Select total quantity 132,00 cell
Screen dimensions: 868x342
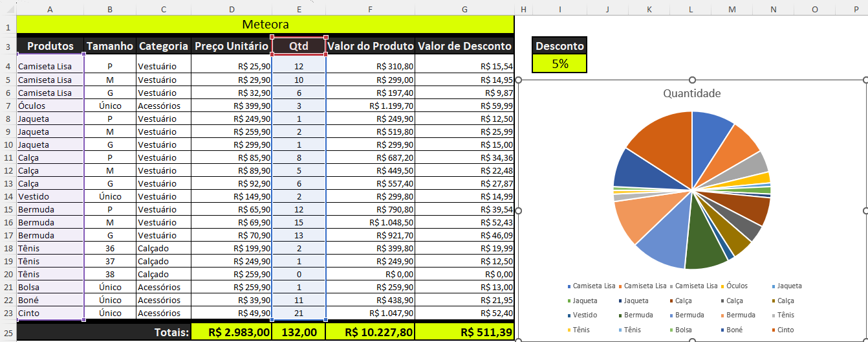(x=299, y=332)
